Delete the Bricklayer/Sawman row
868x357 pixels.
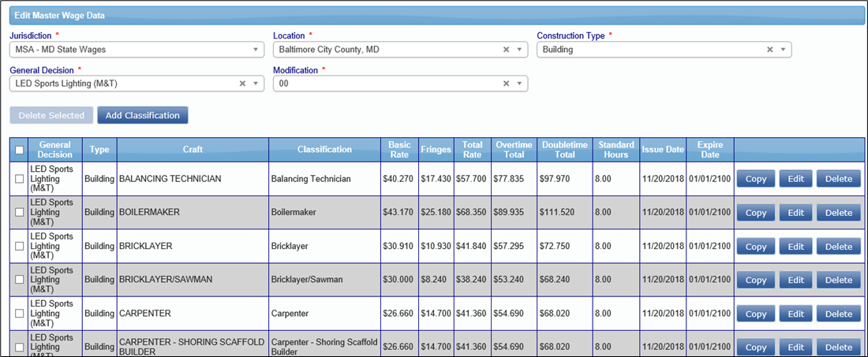tap(839, 281)
